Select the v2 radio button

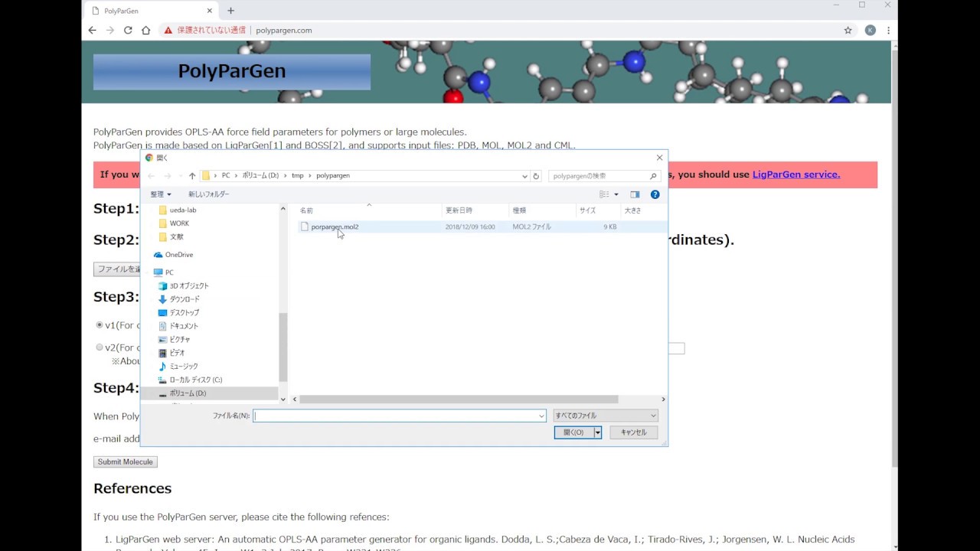(x=99, y=347)
